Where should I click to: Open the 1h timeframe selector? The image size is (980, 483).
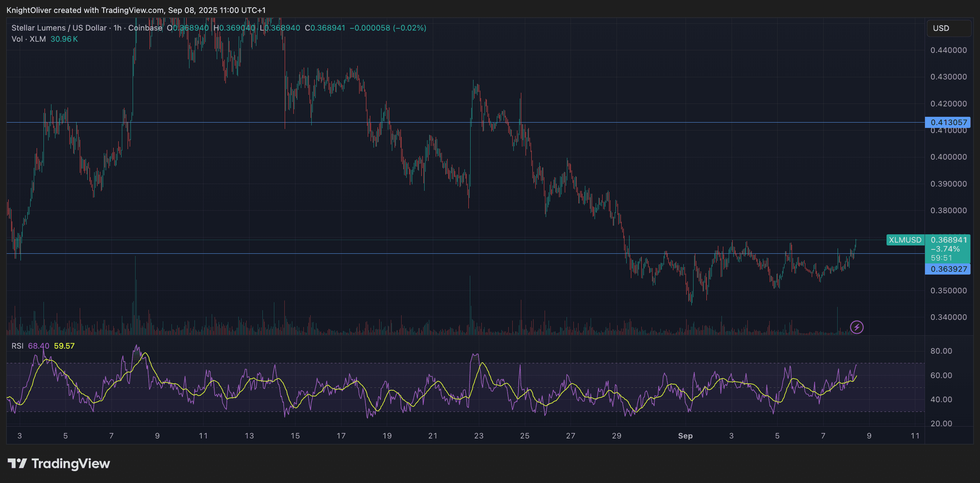point(117,28)
